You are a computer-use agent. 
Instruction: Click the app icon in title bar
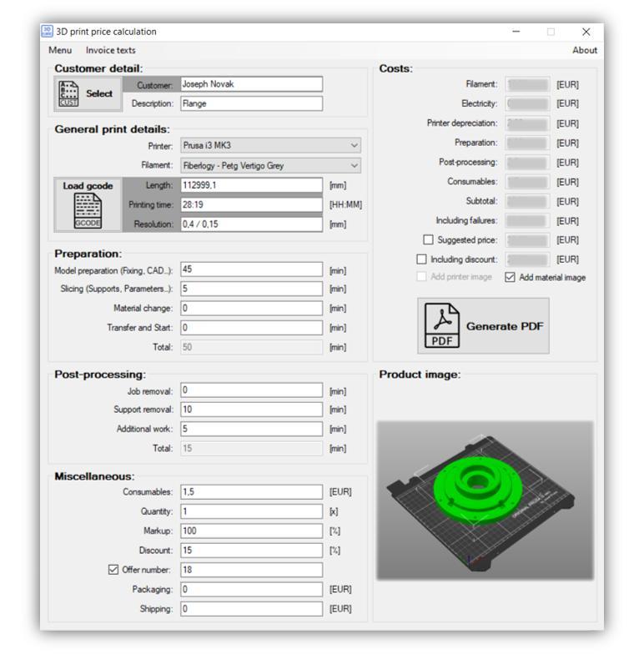click(x=47, y=32)
